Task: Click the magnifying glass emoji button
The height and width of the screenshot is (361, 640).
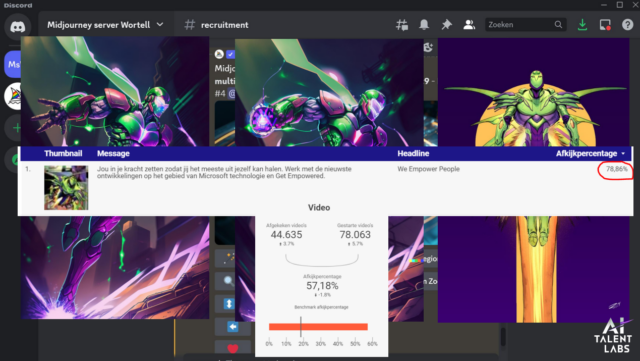Action: click(229, 281)
